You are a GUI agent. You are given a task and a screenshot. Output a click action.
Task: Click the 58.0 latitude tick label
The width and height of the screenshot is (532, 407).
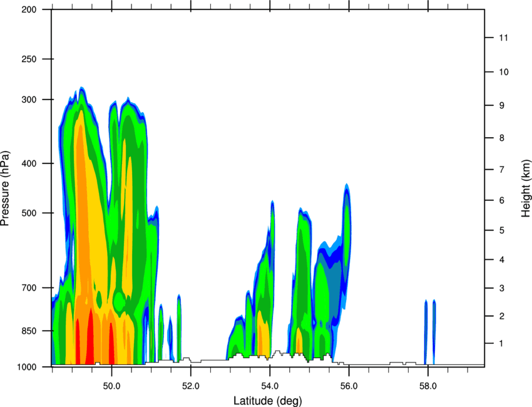[428, 386]
